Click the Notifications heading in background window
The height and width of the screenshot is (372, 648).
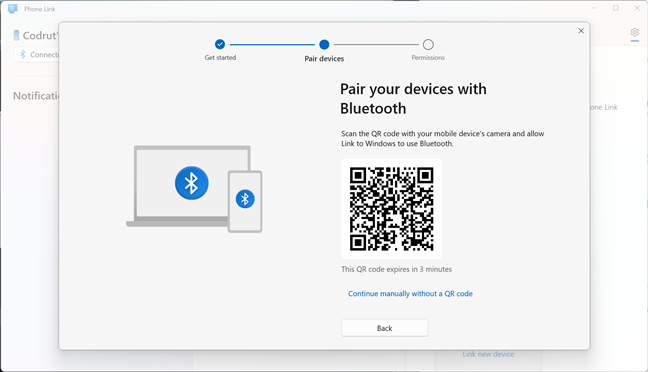point(36,96)
